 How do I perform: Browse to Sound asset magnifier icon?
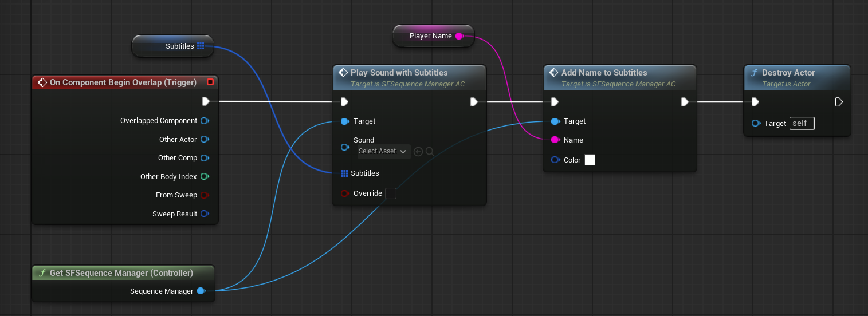(430, 152)
